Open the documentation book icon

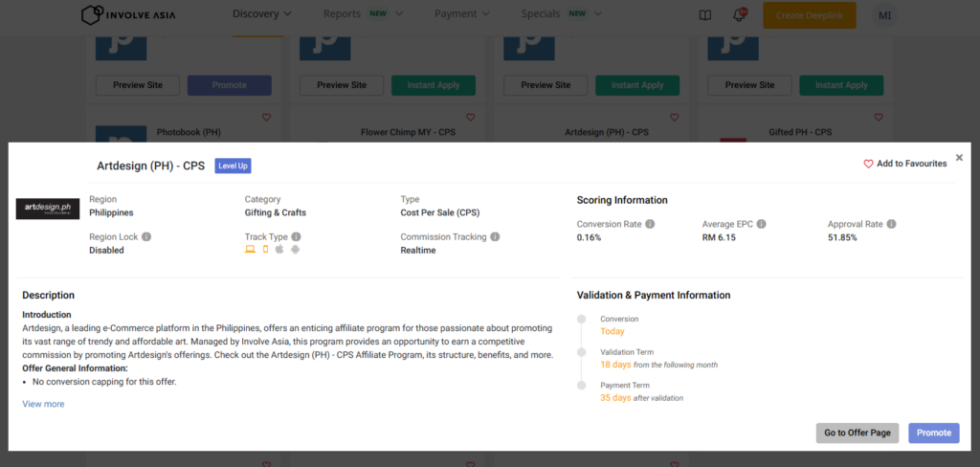[705, 15]
